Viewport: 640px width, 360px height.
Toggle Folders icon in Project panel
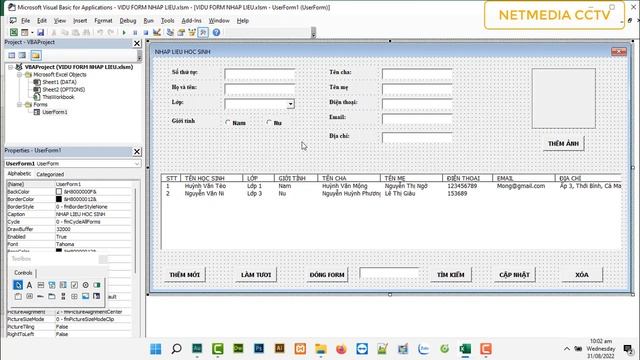[x=36, y=55]
